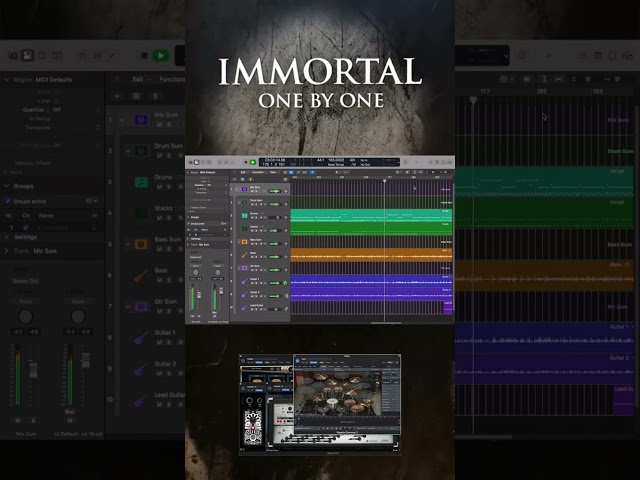This screenshot has width=640, height=480.
Task: Select orange Bass guitar icon in dimmed background
Action: [141, 276]
